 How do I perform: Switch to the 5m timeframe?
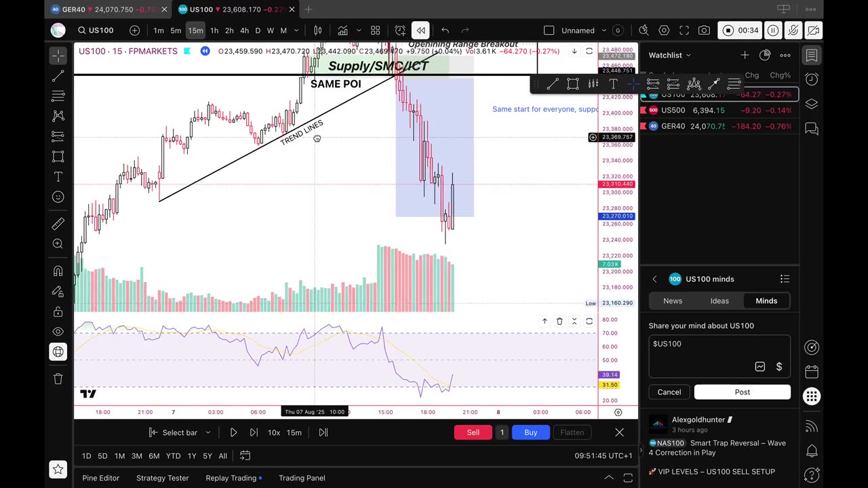click(x=176, y=30)
